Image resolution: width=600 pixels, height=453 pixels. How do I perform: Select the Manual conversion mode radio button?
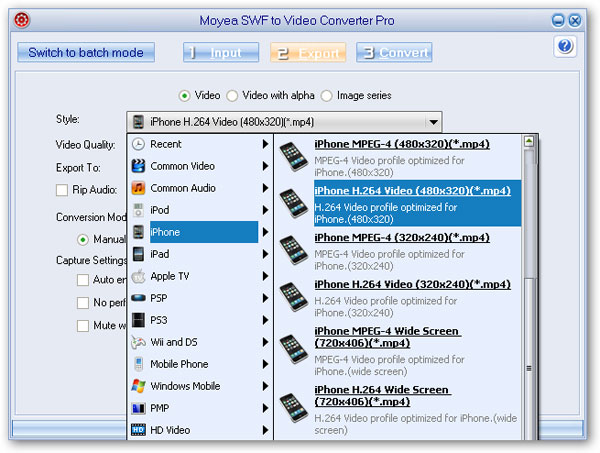point(83,240)
